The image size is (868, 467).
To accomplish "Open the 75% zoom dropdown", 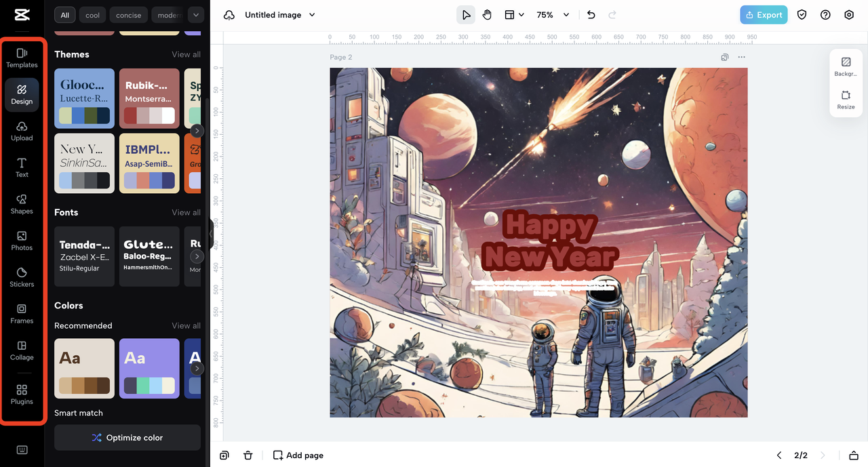I will pos(553,15).
